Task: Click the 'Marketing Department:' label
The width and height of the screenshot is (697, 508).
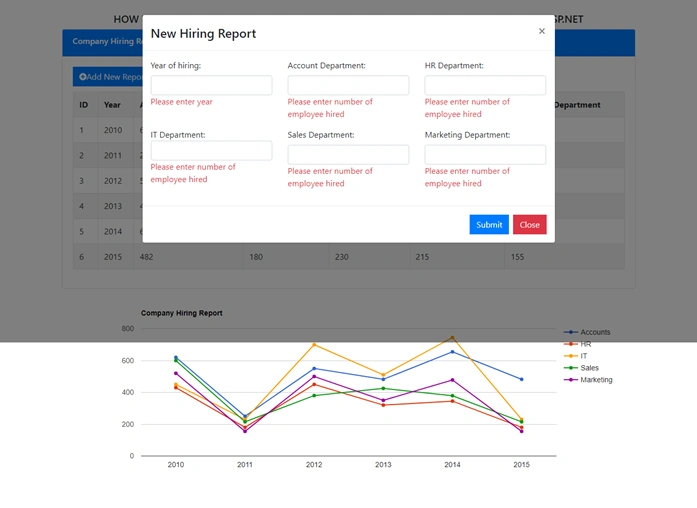Action: [467, 135]
